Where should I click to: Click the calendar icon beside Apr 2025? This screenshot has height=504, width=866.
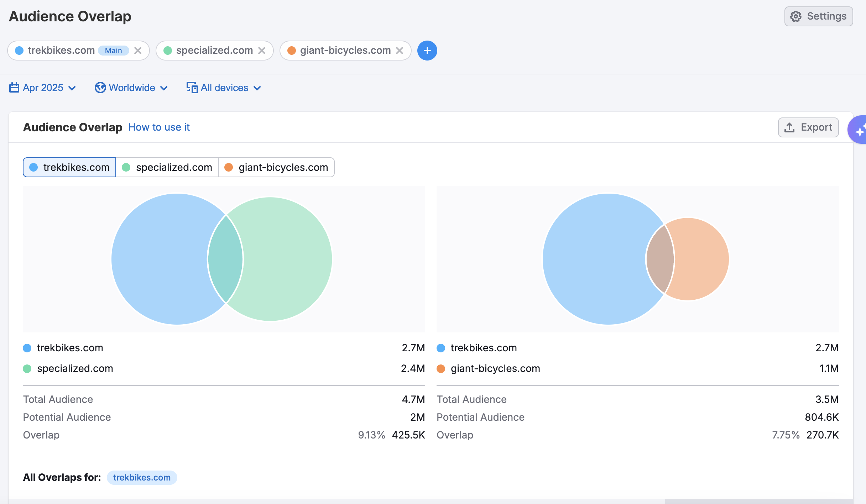(14, 88)
